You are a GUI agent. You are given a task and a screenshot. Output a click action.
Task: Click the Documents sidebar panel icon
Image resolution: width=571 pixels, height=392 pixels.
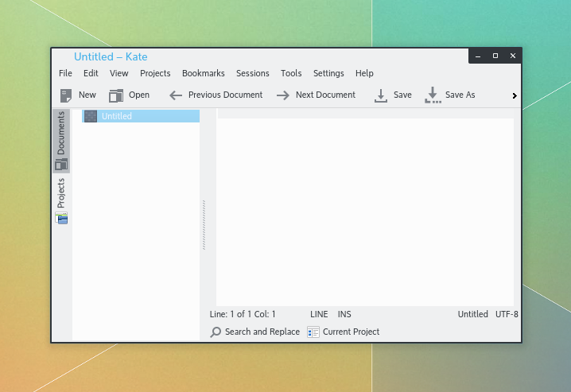[x=61, y=165]
